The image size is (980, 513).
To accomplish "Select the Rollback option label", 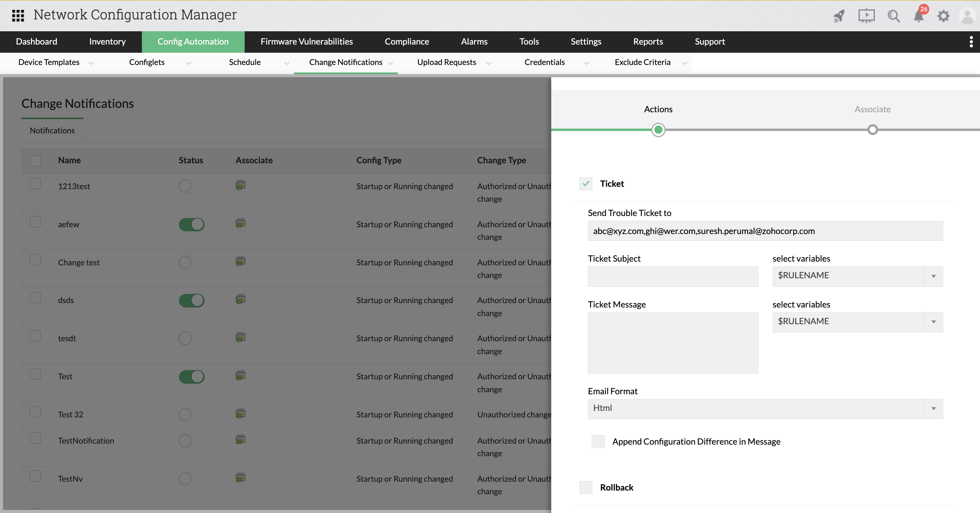I will [x=617, y=487].
